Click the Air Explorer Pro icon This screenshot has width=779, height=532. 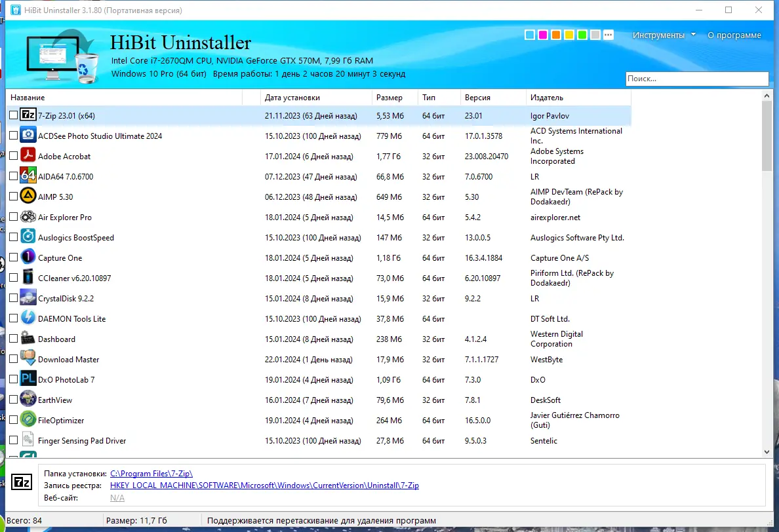pyautogui.click(x=28, y=217)
